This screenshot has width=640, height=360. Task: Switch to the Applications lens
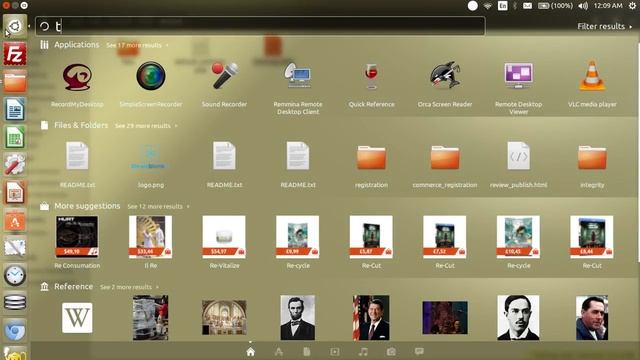(278, 351)
